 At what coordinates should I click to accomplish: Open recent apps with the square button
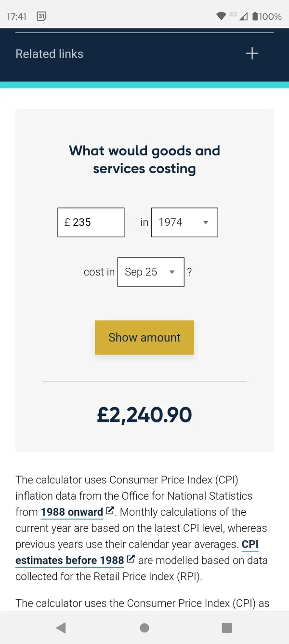[x=227, y=628]
